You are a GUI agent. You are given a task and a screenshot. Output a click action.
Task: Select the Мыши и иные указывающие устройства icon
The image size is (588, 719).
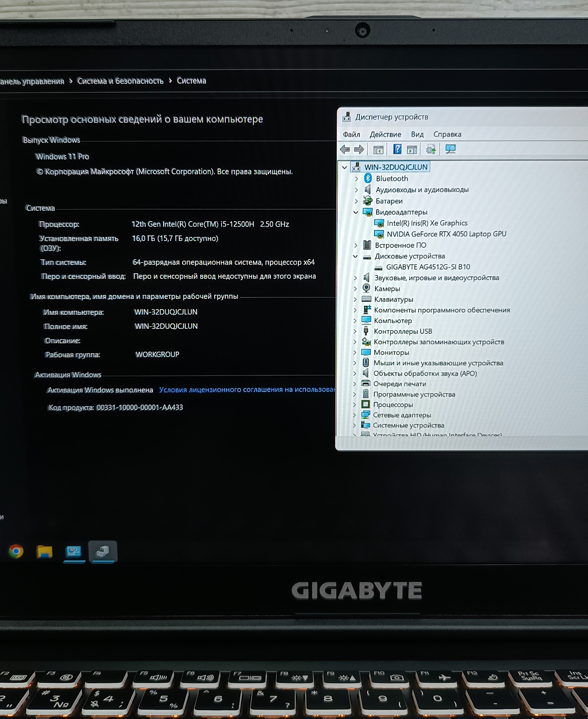(366, 362)
